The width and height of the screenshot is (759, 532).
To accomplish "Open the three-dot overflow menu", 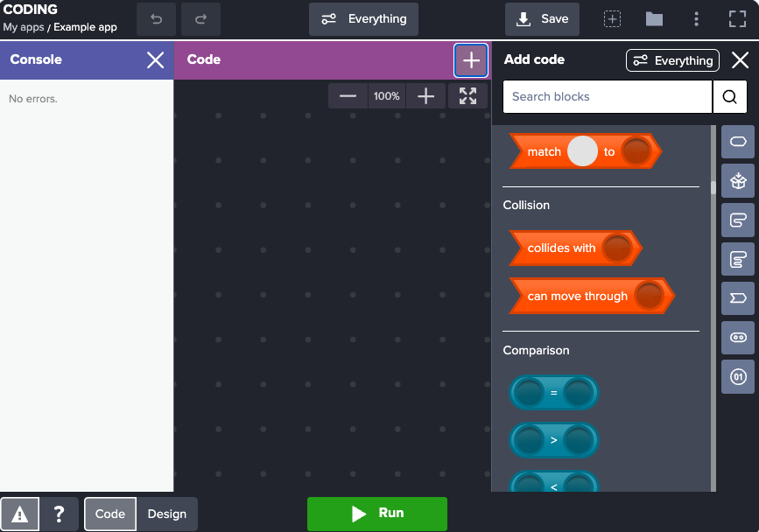I will click(696, 18).
